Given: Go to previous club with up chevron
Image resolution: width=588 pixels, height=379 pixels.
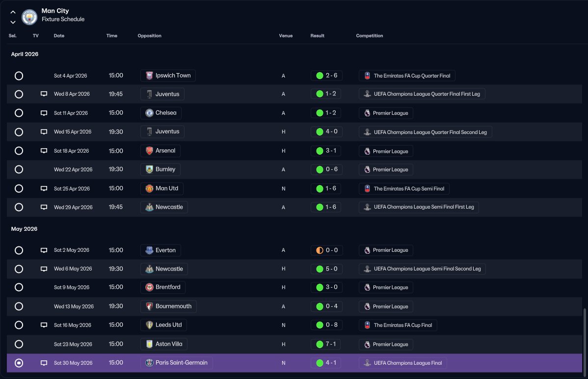Looking at the screenshot, I should [13, 12].
